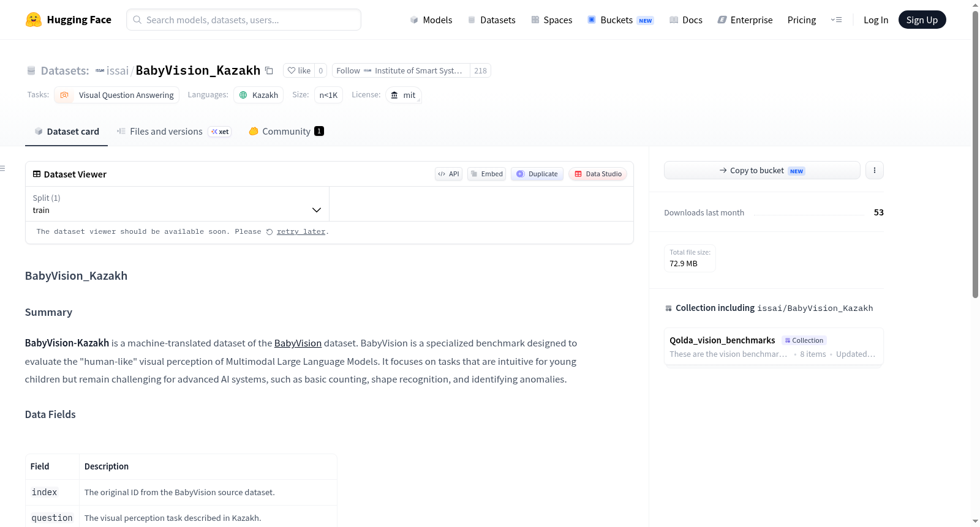Click the retry later link
The width and height of the screenshot is (980, 527).
[x=301, y=231]
